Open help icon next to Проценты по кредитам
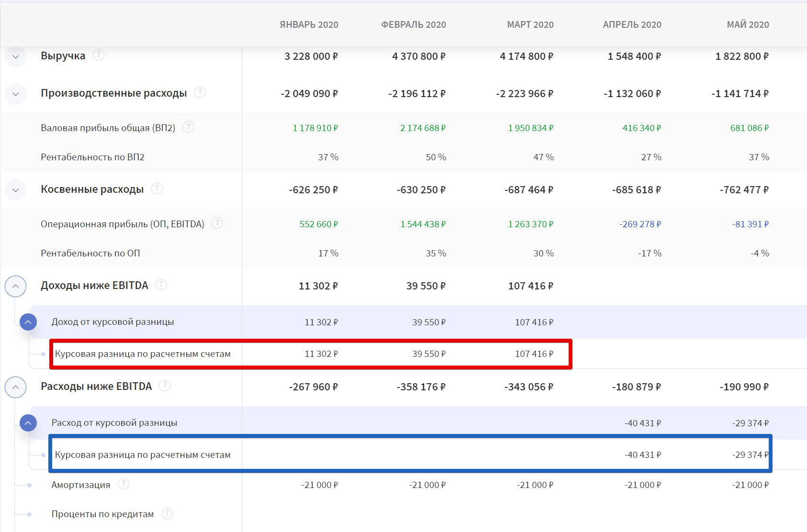Viewport: 807px width, 532px height. click(167, 513)
